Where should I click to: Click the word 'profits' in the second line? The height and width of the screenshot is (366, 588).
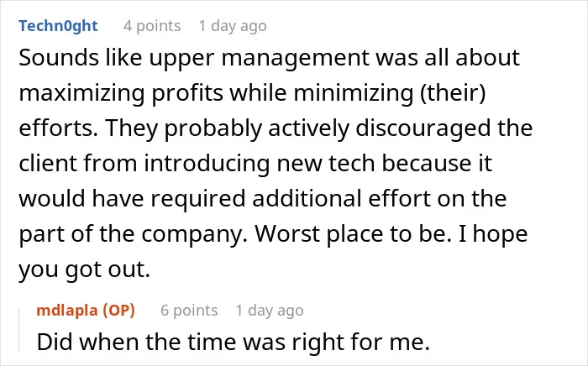[x=187, y=94]
